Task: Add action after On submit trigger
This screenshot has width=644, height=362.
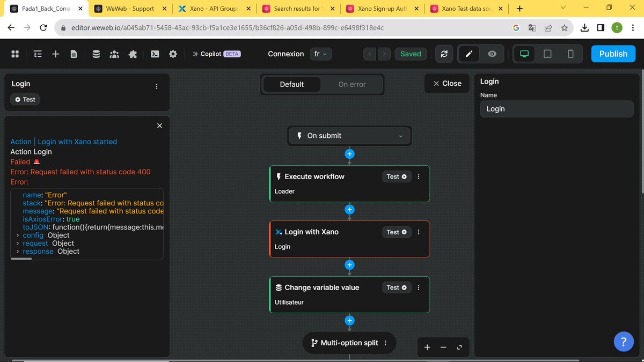Action: [349, 154]
